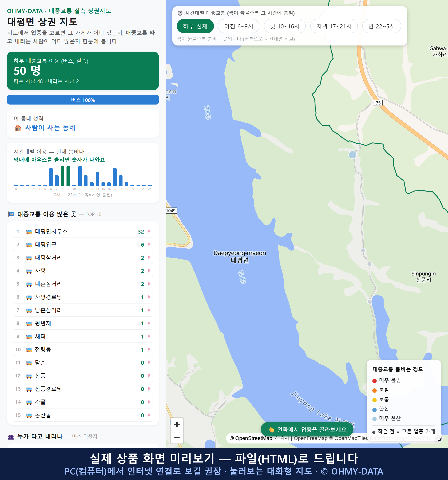Select the 하루 전체 time filter
The width and height of the screenshot is (448, 480).
tap(195, 26)
